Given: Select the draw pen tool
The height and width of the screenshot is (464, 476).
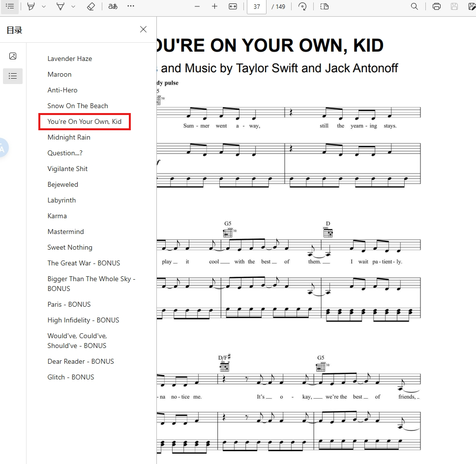Looking at the screenshot, I should [x=60, y=6].
